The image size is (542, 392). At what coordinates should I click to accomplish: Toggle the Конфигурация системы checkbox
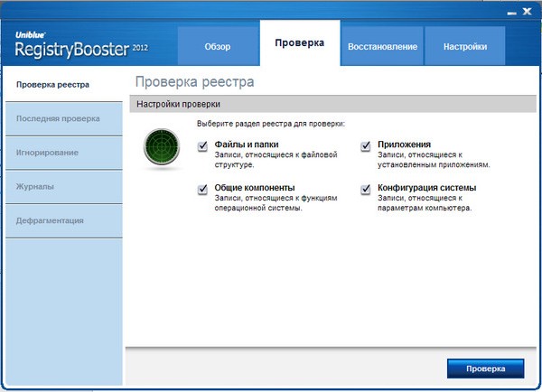[x=367, y=189]
